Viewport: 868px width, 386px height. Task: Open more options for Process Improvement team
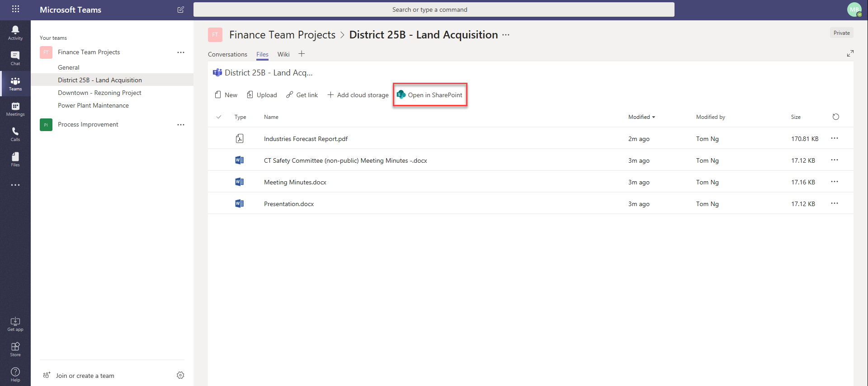point(181,125)
